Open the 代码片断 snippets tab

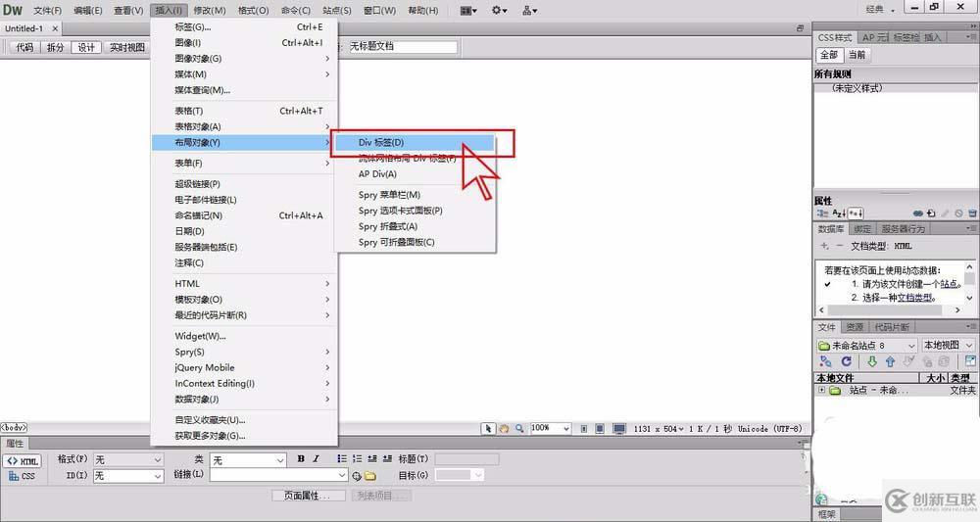tap(891, 327)
